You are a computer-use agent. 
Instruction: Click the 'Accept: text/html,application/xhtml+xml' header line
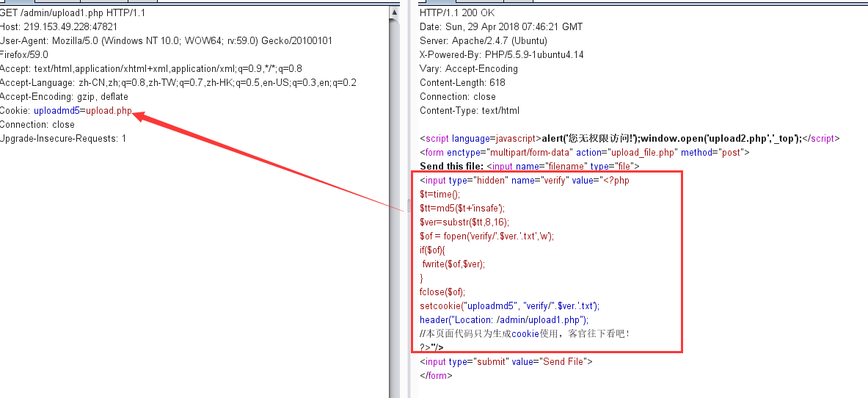tap(150, 69)
